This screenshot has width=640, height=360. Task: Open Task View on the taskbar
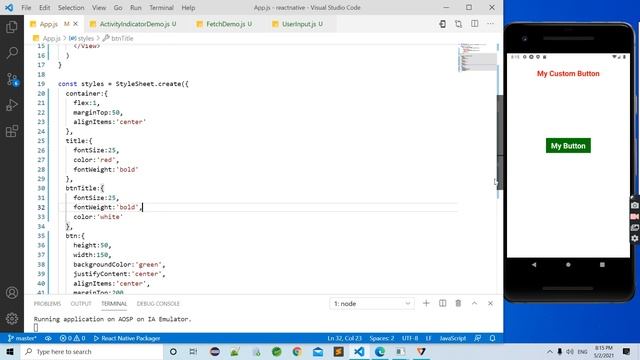193,351
